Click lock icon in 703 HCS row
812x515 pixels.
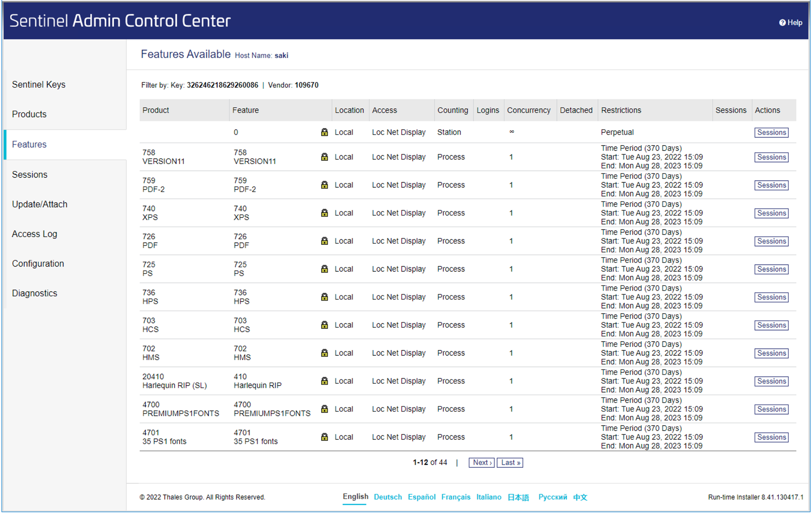pos(324,325)
